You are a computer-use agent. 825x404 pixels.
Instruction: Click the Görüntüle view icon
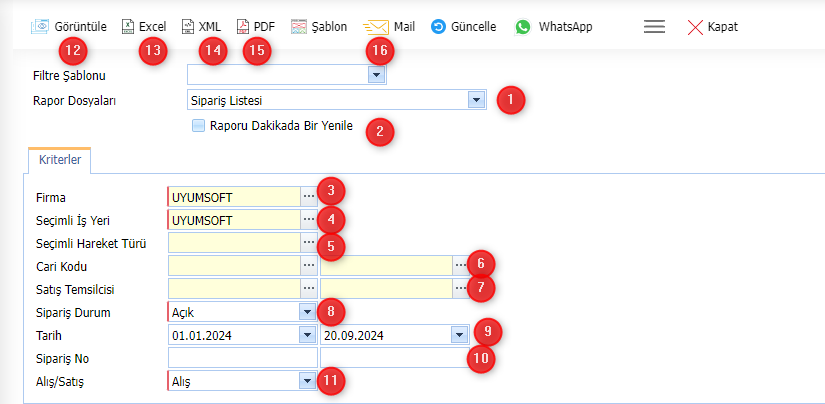click(39, 27)
